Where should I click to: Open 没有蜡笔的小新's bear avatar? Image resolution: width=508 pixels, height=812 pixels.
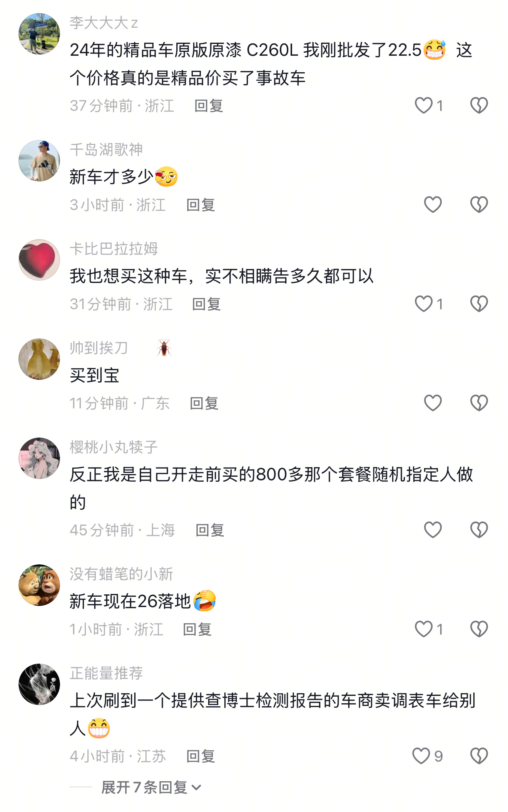[x=39, y=585]
